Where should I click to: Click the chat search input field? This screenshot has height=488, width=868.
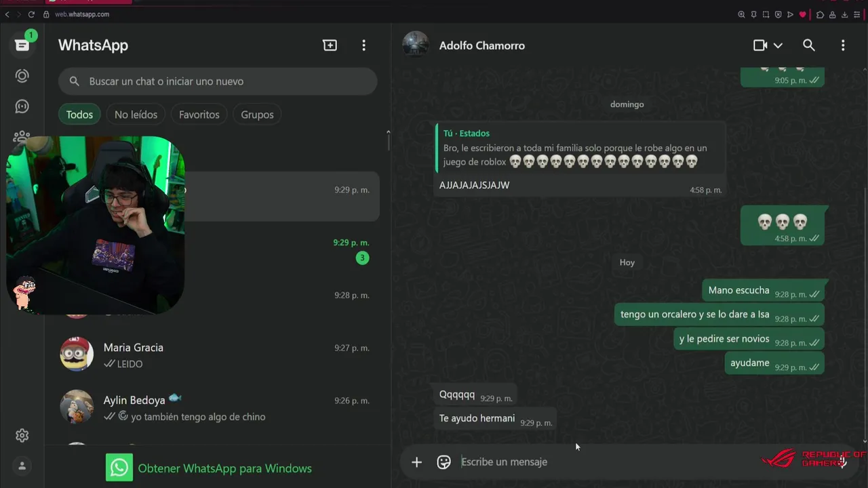click(x=218, y=81)
